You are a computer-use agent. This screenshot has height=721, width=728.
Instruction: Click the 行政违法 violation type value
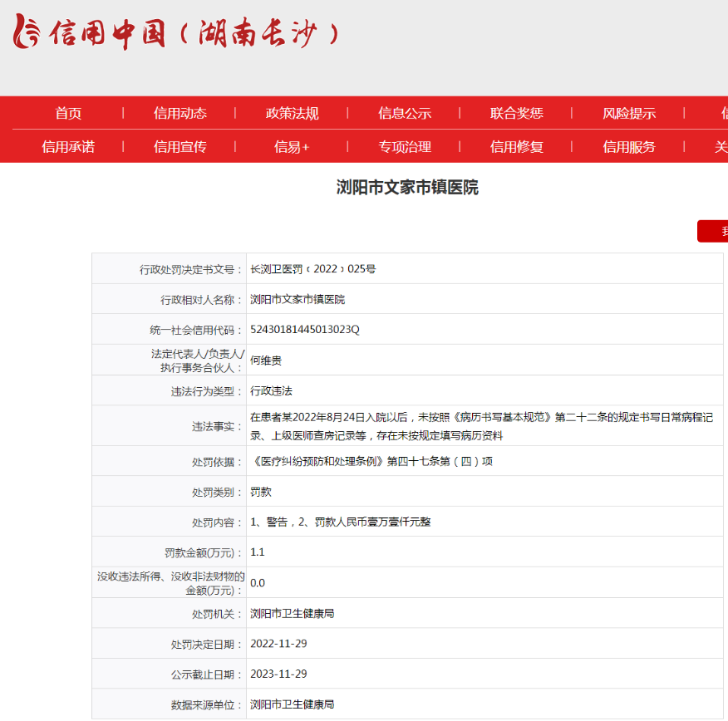[271, 391]
